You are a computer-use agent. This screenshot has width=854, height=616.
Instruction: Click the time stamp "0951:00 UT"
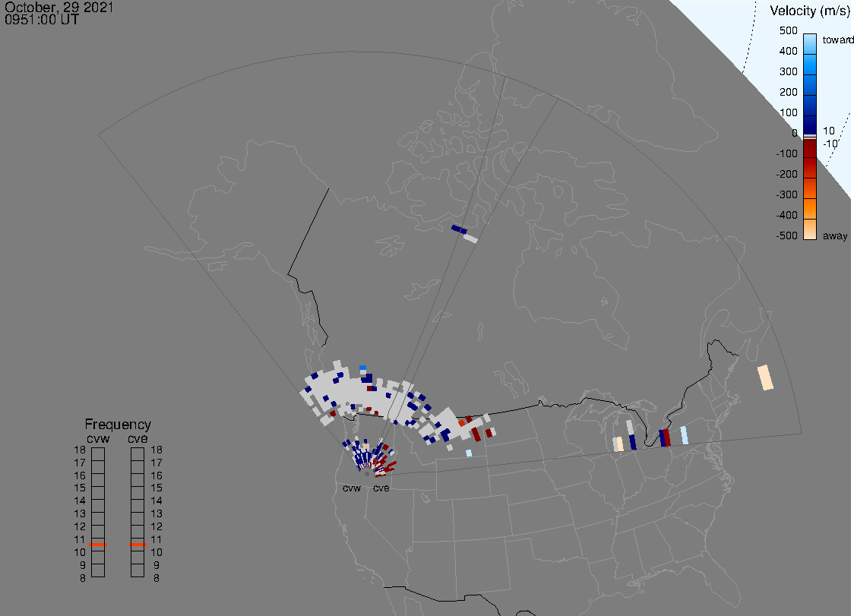(x=42, y=20)
